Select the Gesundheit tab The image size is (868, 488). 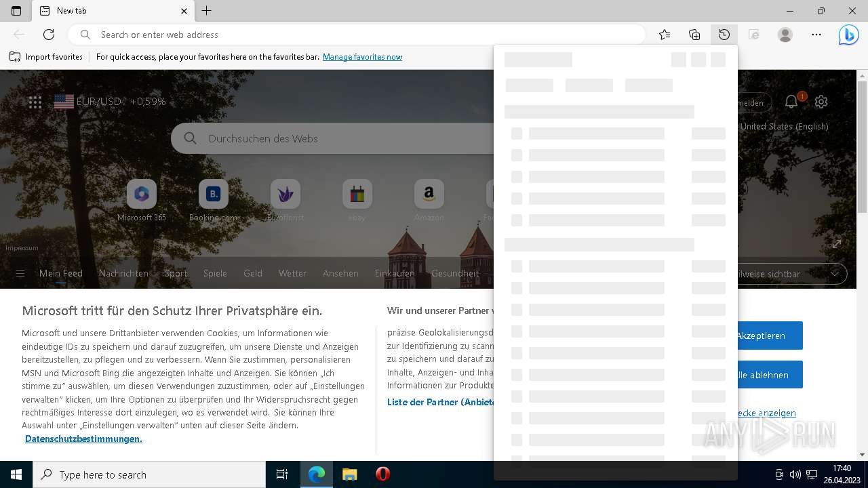point(455,274)
